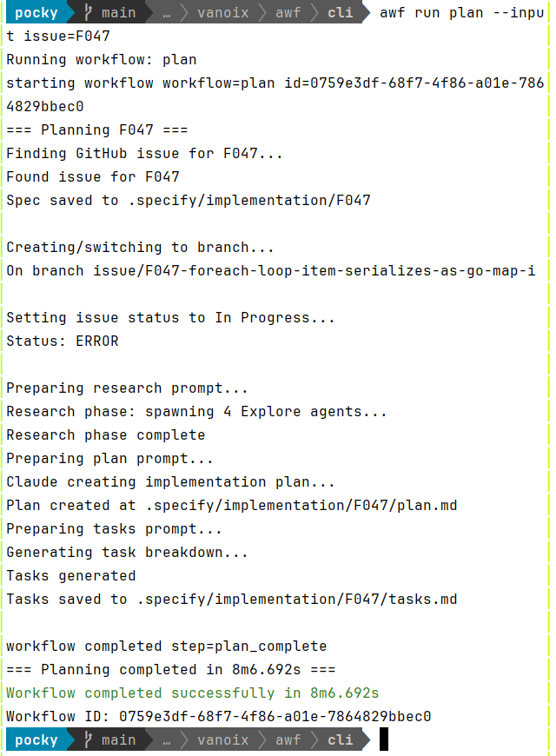Click the "Spec saved to" path line
Image resolution: width=556 pixels, height=756 pixels.
tap(188, 200)
